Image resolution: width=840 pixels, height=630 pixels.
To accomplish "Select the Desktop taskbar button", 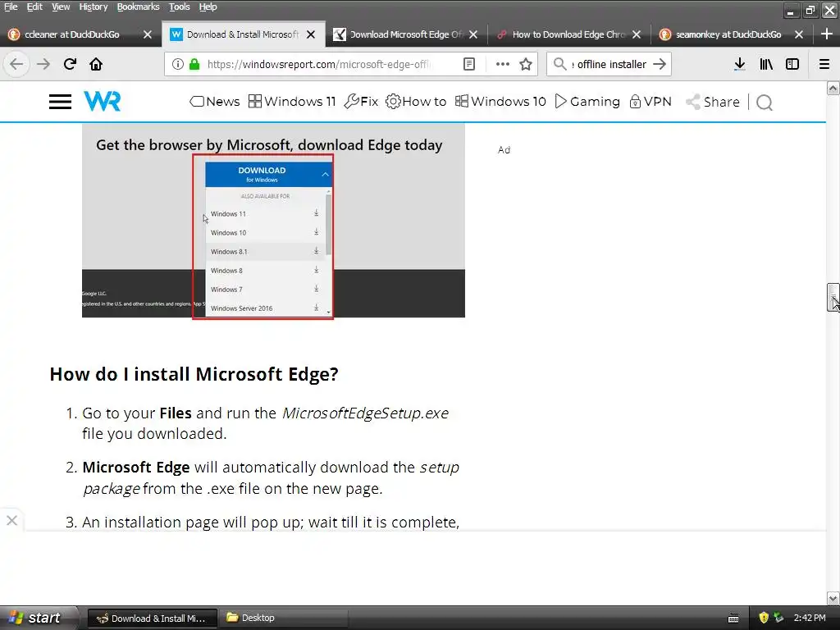I will coord(284,619).
